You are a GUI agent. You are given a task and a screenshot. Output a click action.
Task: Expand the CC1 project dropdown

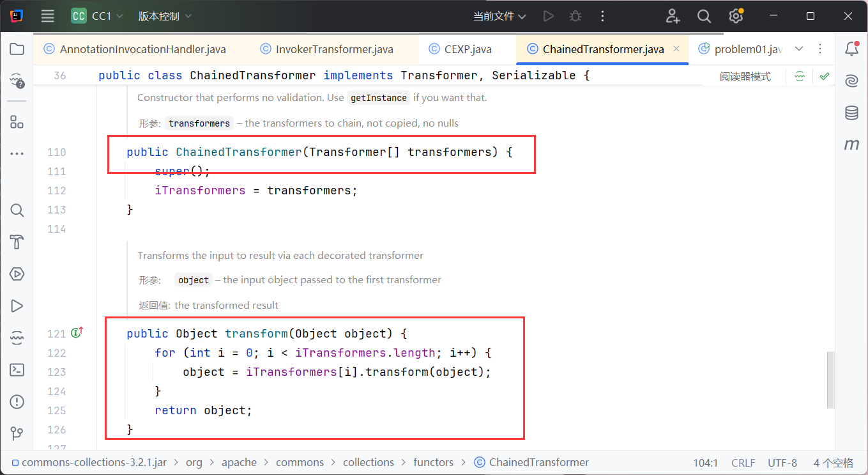coord(100,17)
